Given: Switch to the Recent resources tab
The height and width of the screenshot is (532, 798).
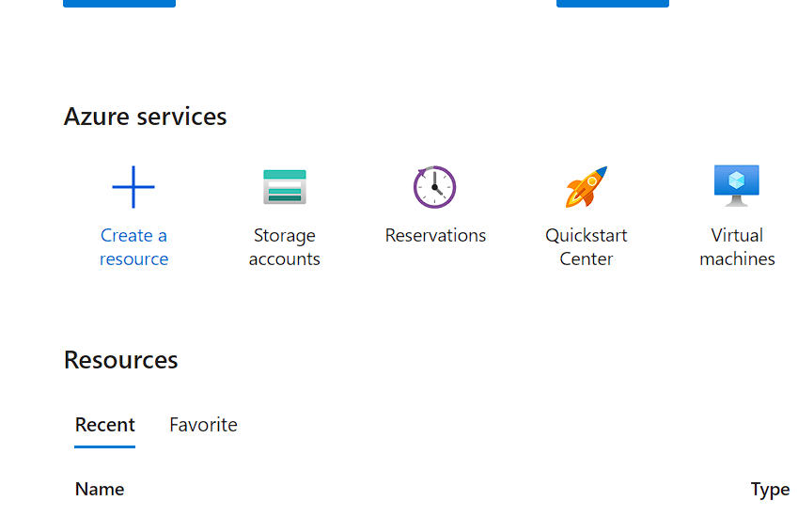Looking at the screenshot, I should 105,425.
